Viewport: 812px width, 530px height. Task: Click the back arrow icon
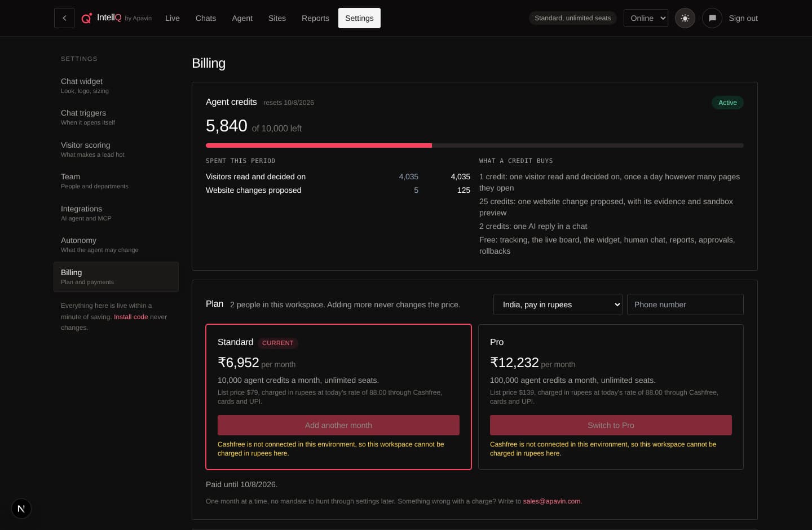(64, 18)
